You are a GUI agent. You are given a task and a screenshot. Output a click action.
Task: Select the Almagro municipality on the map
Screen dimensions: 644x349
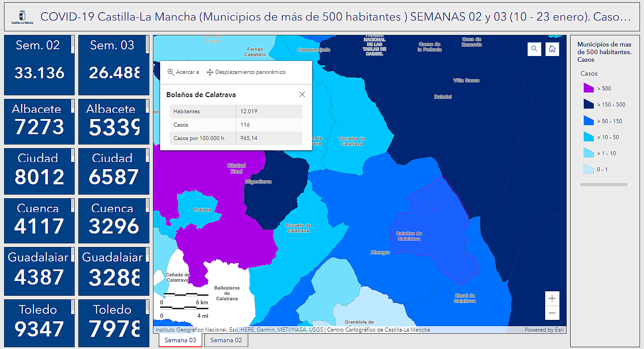[x=380, y=252]
